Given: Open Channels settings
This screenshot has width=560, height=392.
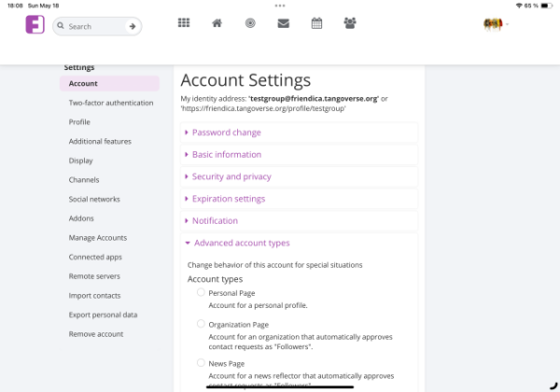Looking at the screenshot, I should coord(84,180).
